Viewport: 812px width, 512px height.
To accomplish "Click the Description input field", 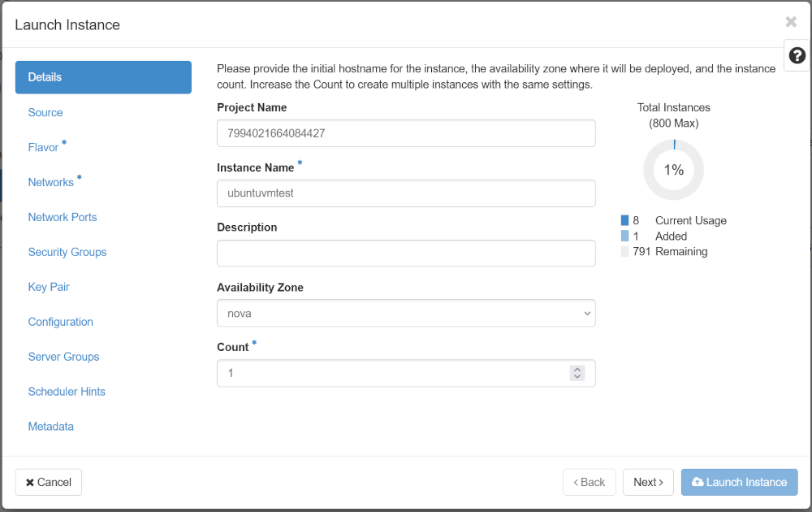I will pyautogui.click(x=406, y=253).
